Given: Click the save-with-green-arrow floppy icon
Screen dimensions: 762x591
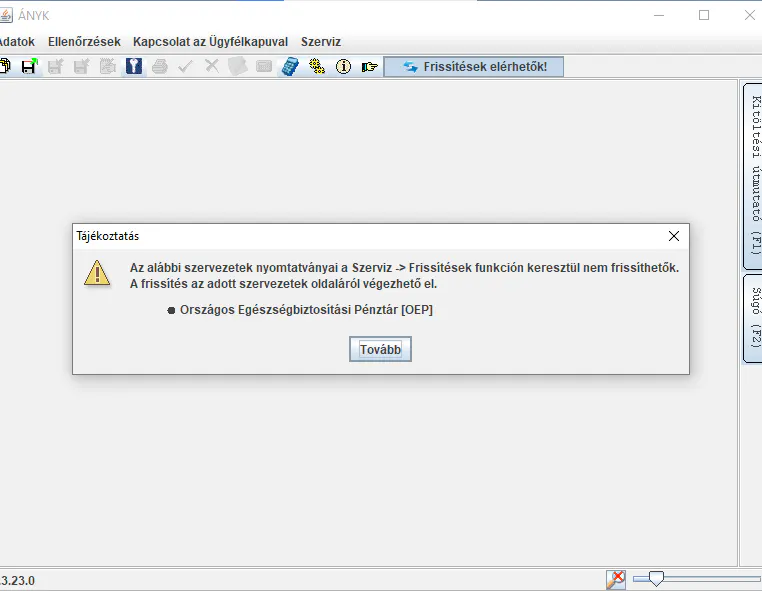Looking at the screenshot, I should coord(29,66).
